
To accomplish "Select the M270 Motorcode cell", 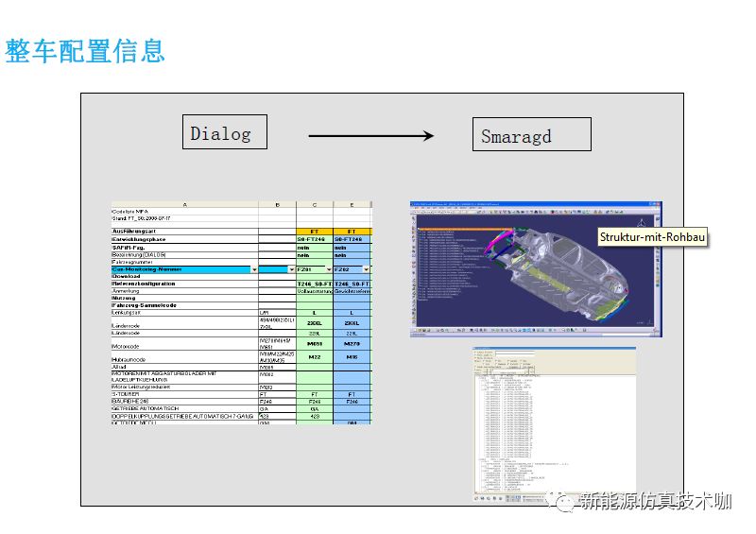I will click(352, 344).
